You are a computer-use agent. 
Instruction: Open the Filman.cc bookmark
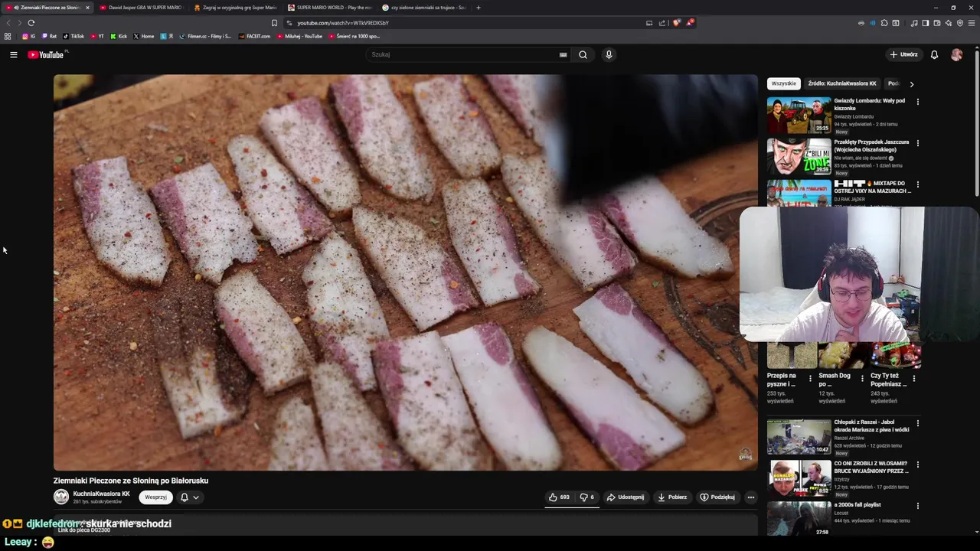pos(205,36)
